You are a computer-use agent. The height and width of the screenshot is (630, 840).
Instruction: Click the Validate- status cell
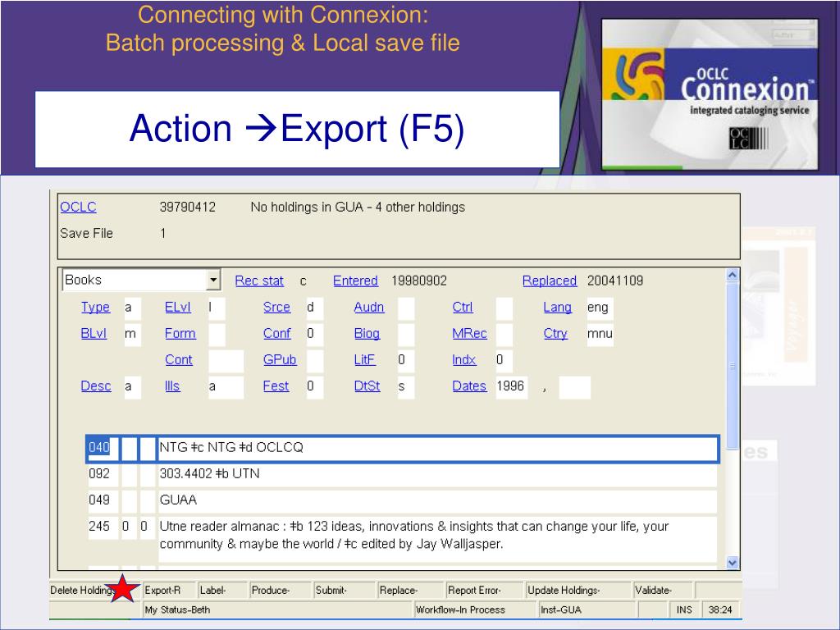[663, 590]
